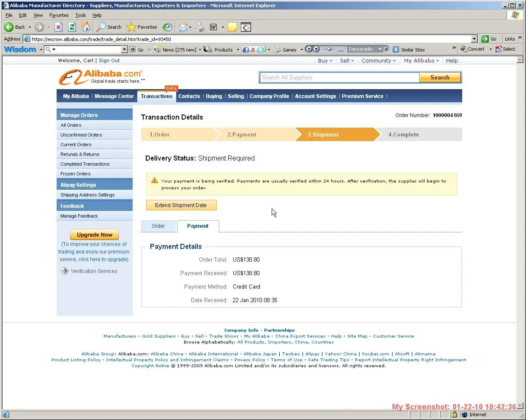This screenshot has width=526, height=420.
Task: Click the YouTube icon in Wisdom toolbar
Action: coord(253,49)
